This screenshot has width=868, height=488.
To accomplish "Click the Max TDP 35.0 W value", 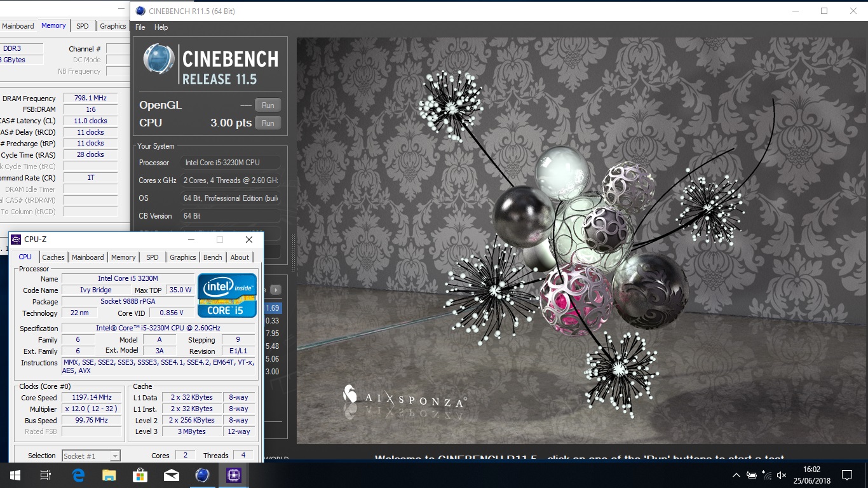I will 180,290.
